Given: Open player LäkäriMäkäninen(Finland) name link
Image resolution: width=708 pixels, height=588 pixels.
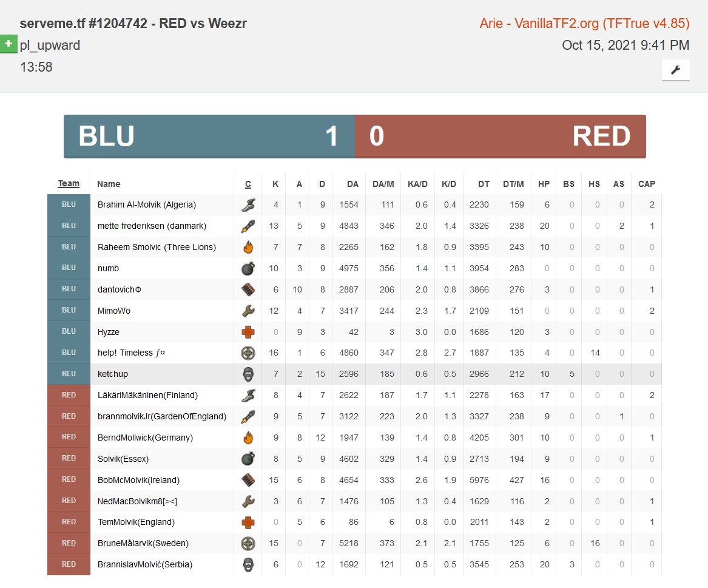Looking at the screenshot, I should pyautogui.click(x=147, y=395).
